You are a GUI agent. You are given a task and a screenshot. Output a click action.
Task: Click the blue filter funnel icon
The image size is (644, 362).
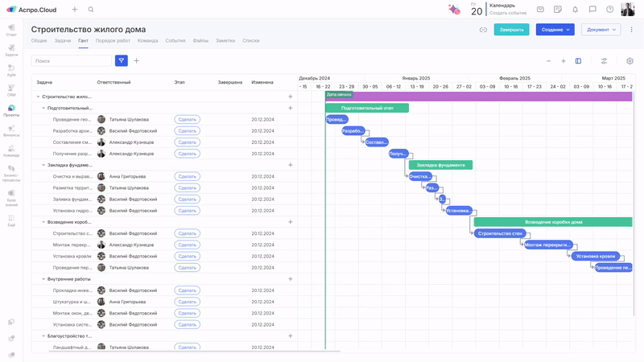pyautogui.click(x=122, y=60)
